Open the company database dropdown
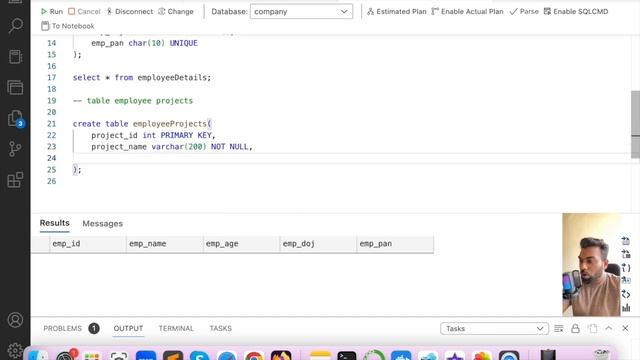Viewport: 640px width, 360px height. point(301,11)
